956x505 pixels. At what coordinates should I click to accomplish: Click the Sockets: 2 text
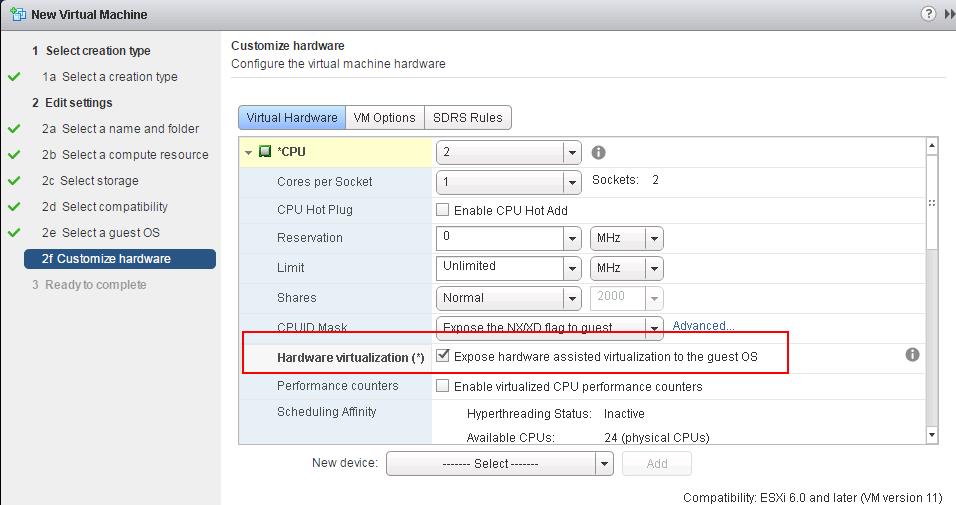tap(625, 180)
